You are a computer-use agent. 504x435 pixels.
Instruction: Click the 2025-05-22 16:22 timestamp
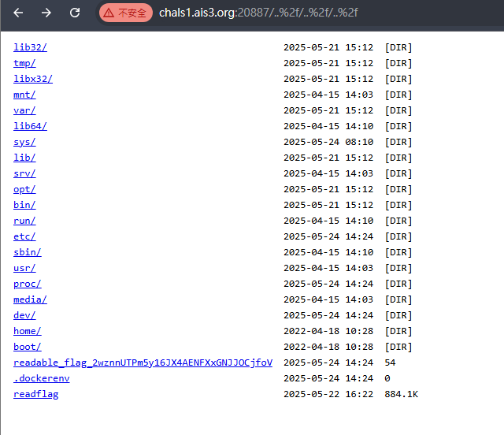click(328, 394)
